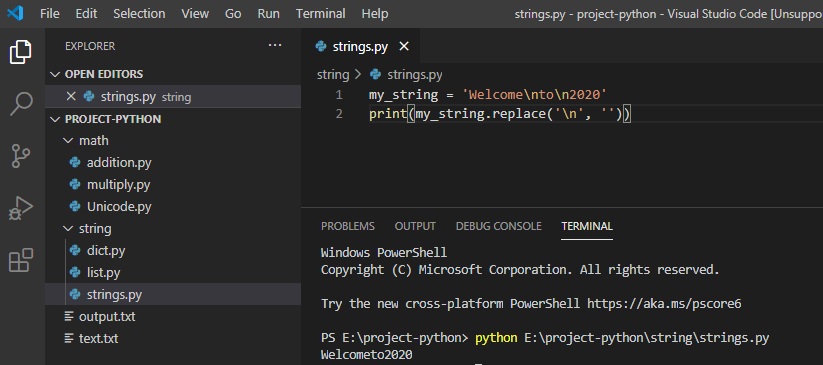Image resolution: width=823 pixels, height=365 pixels.
Task: Click the Python icon on strings.py tab
Action: pos(321,47)
